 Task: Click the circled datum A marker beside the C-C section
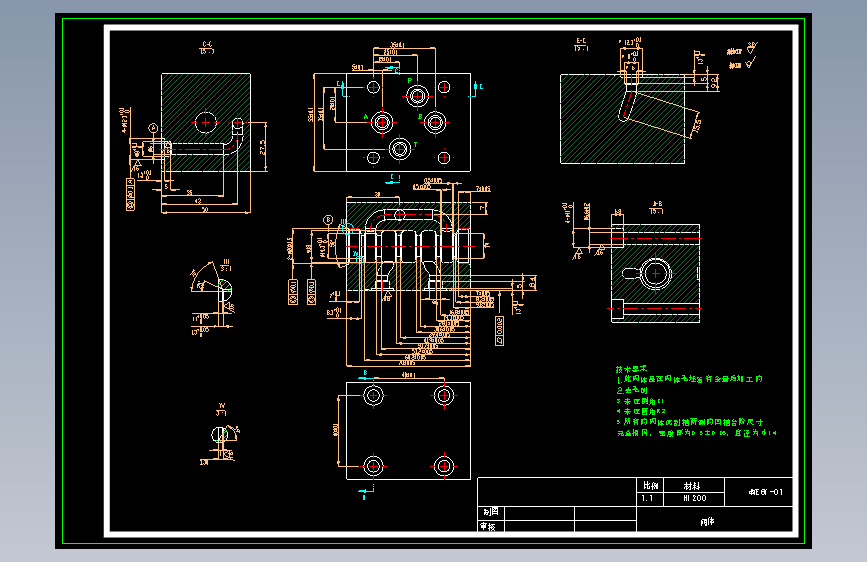tap(153, 128)
